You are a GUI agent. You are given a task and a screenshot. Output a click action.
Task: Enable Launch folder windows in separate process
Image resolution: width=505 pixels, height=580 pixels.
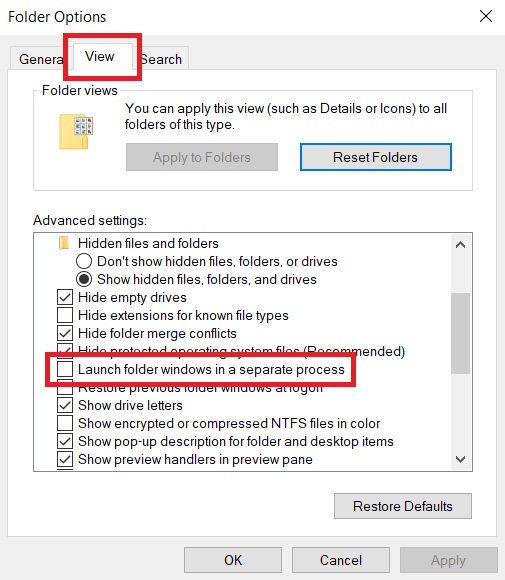[65, 369]
